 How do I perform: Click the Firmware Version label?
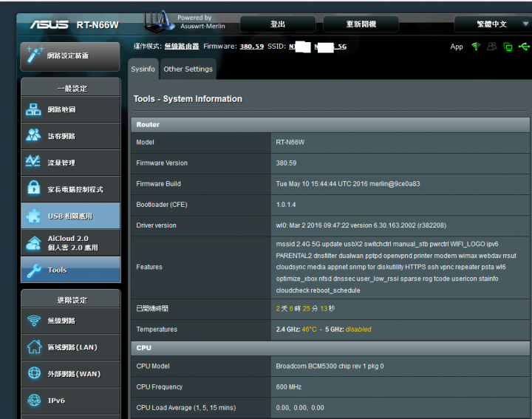pyautogui.click(x=162, y=163)
